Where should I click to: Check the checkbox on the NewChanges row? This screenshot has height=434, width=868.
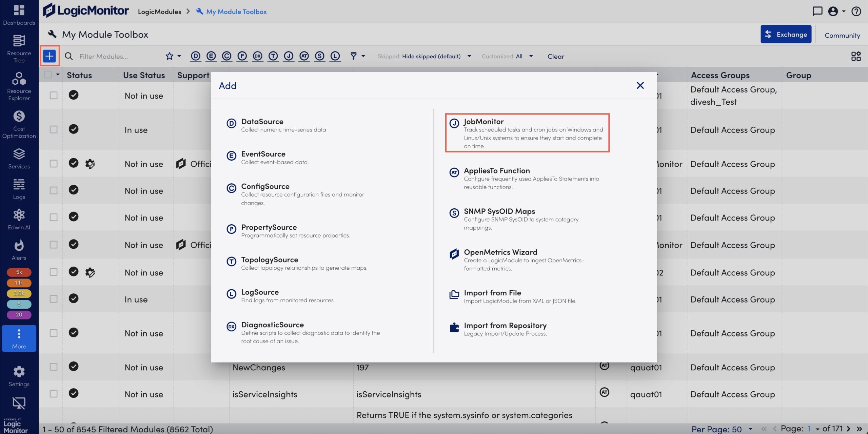[x=53, y=367]
